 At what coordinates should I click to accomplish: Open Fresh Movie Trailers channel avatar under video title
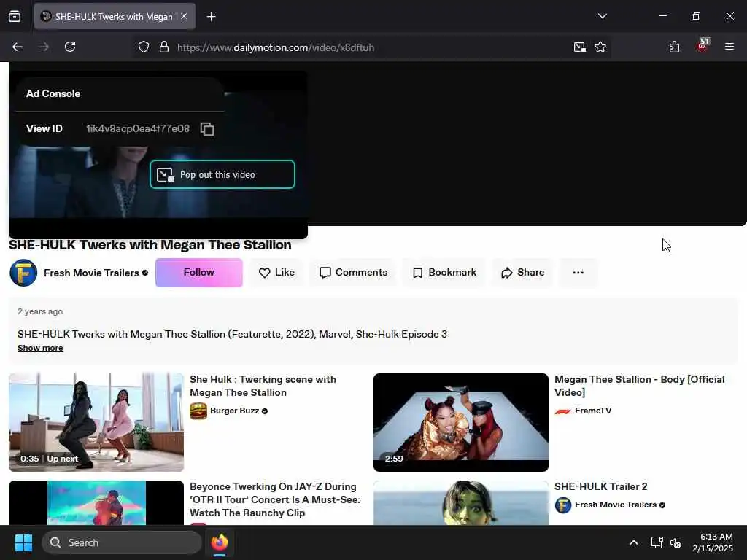(x=23, y=273)
